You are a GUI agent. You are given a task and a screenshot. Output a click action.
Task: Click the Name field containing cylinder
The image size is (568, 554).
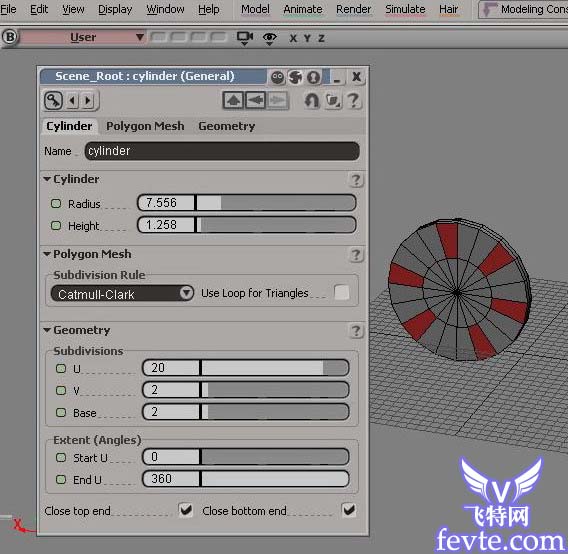click(222, 151)
